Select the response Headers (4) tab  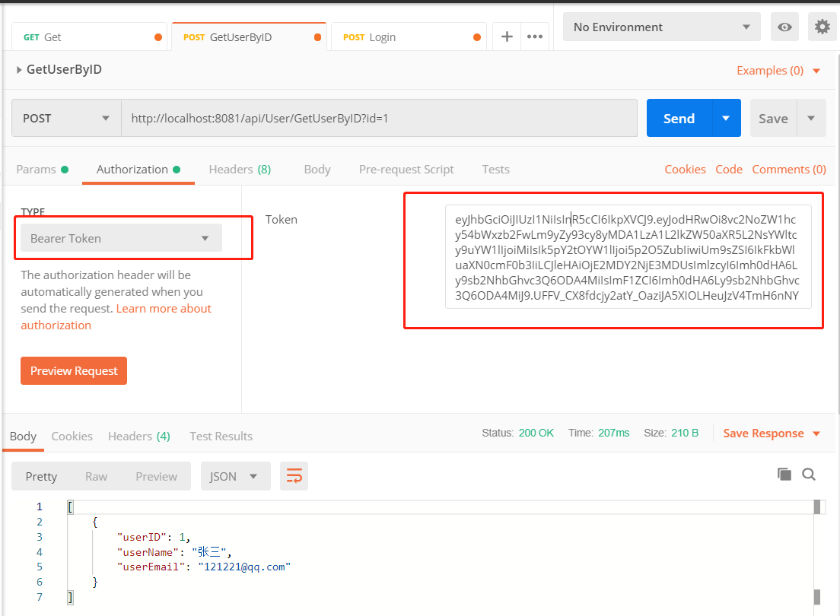(x=139, y=436)
